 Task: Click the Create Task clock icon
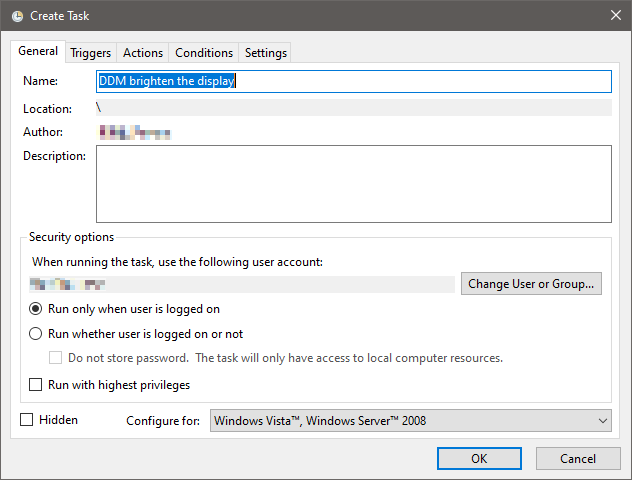pos(17,16)
